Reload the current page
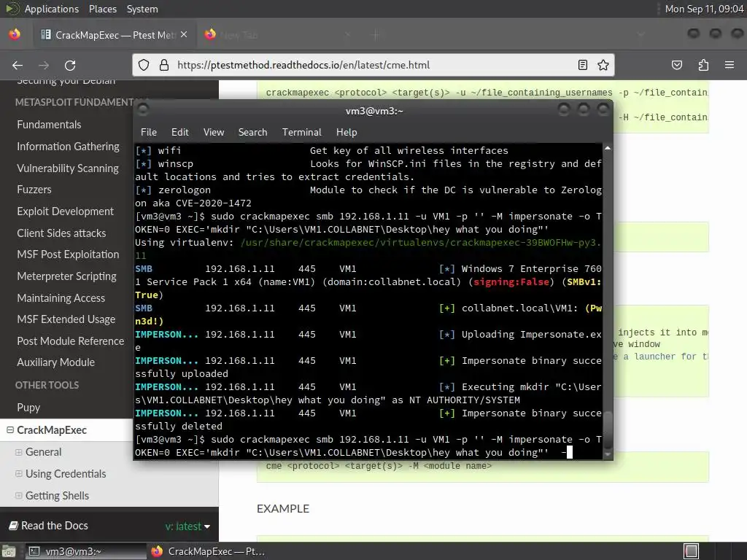 pyautogui.click(x=70, y=65)
